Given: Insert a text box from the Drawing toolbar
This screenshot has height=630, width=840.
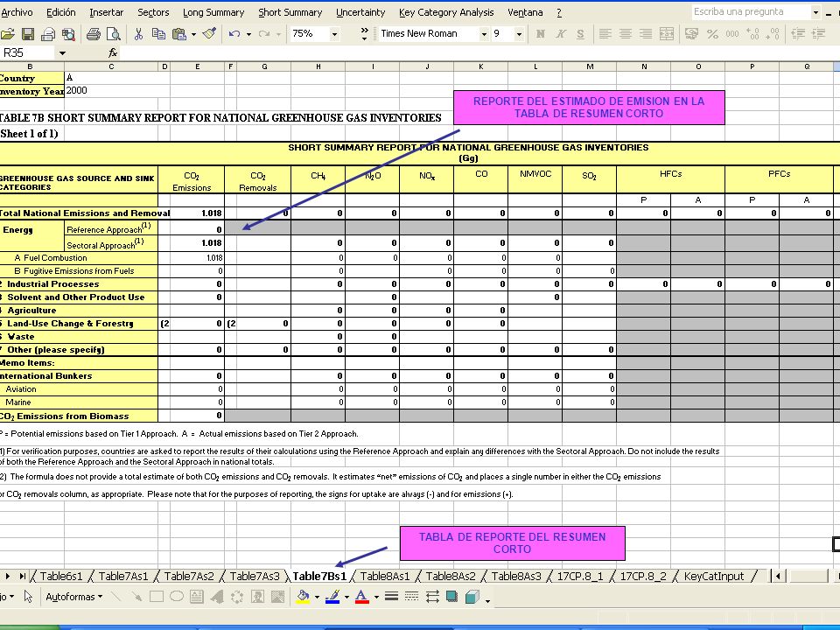Looking at the screenshot, I should (197, 597).
